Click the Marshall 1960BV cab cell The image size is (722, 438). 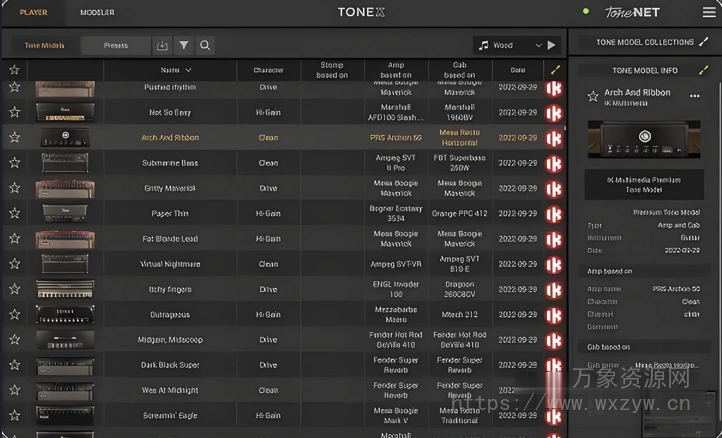coord(460,112)
